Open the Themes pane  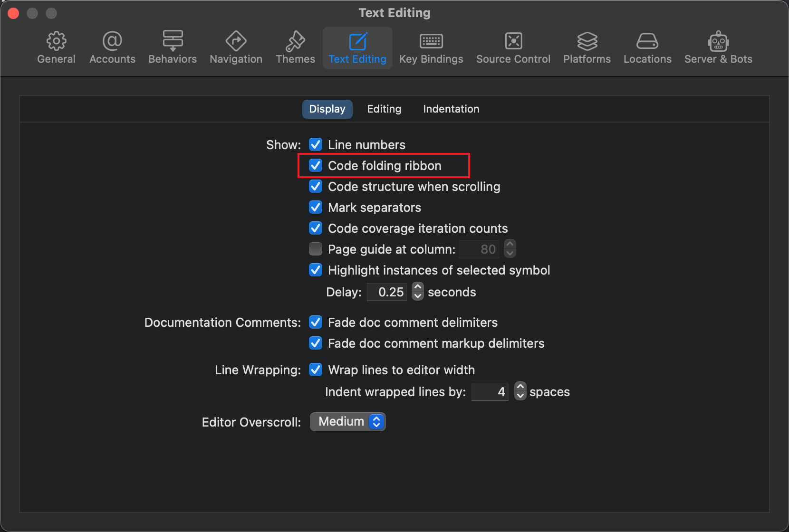[295, 47]
